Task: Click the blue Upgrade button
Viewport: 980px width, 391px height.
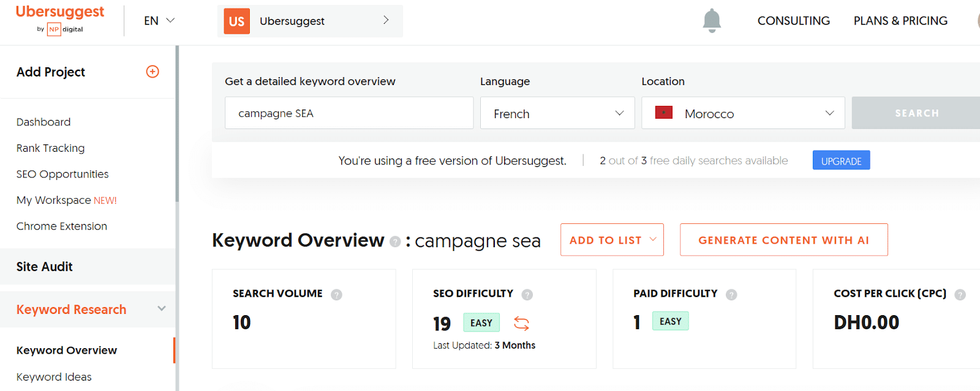Action: point(841,160)
